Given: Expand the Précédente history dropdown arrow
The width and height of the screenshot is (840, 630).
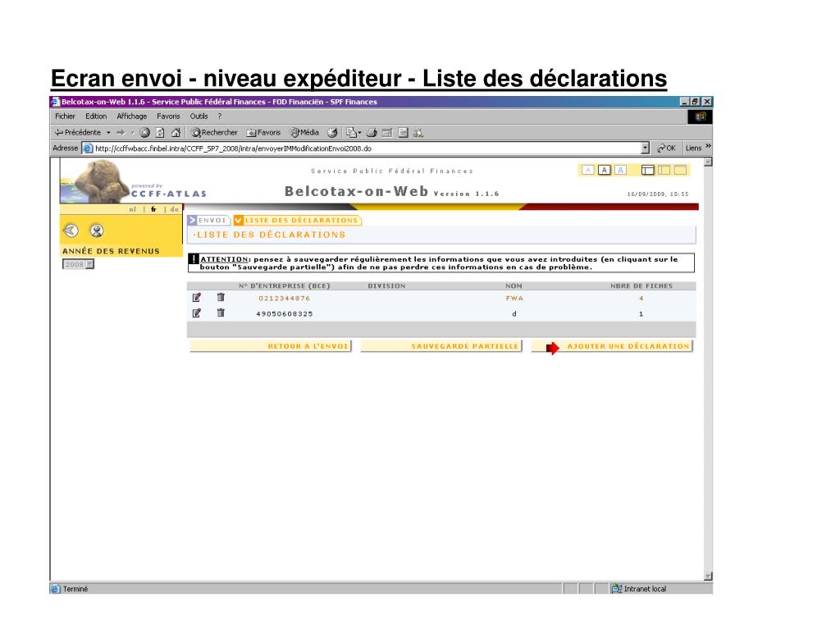Looking at the screenshot, I should [x=108, y=132].
